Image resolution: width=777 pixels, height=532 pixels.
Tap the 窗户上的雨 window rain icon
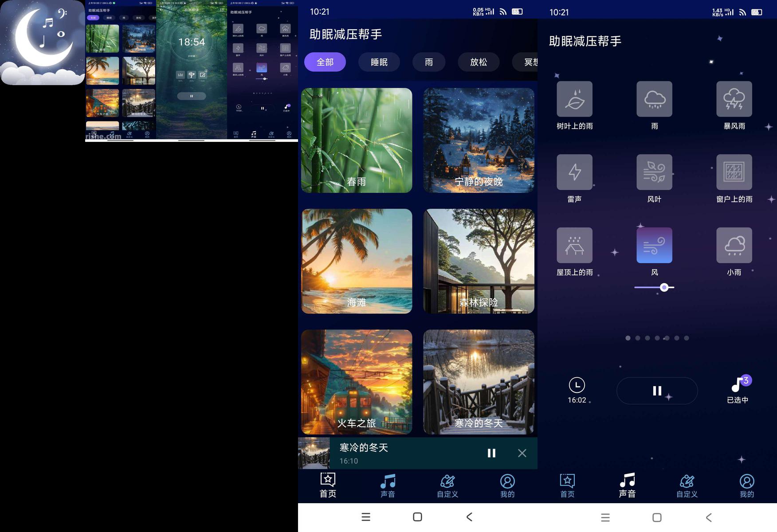click(734, 172)
